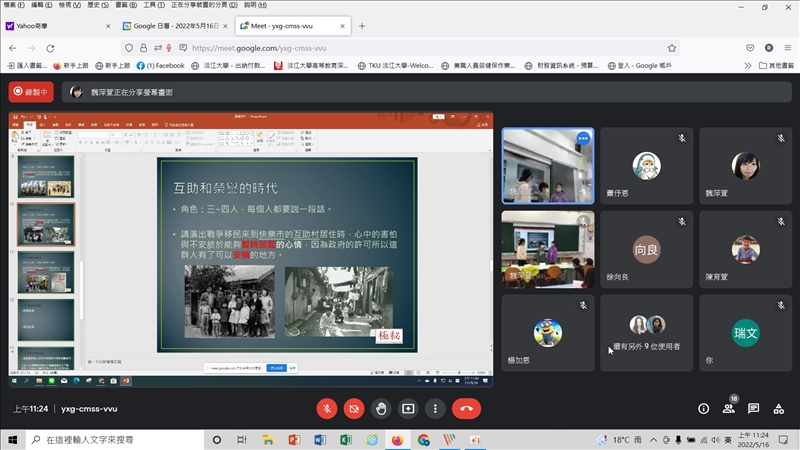Open the activities icon in Meet
The image size is (800, 450).
tap(779, 408)
